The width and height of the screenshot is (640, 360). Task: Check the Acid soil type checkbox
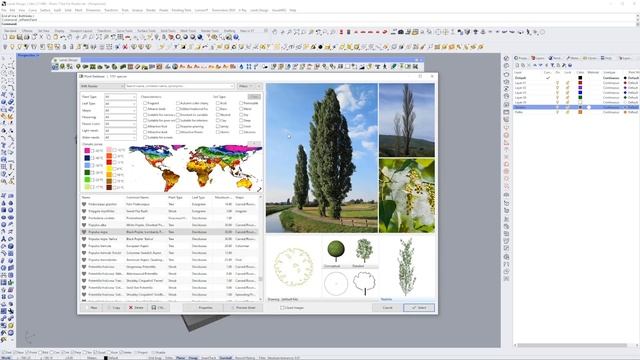[217, 103]
